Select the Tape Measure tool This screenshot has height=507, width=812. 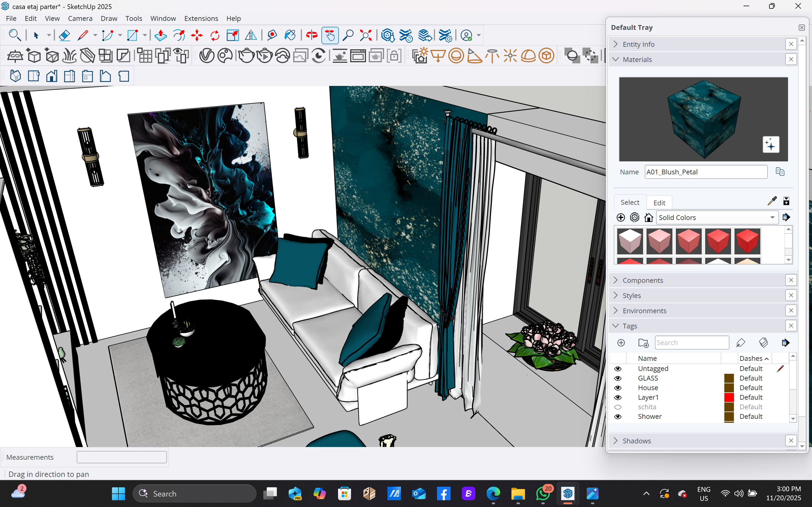272,35
